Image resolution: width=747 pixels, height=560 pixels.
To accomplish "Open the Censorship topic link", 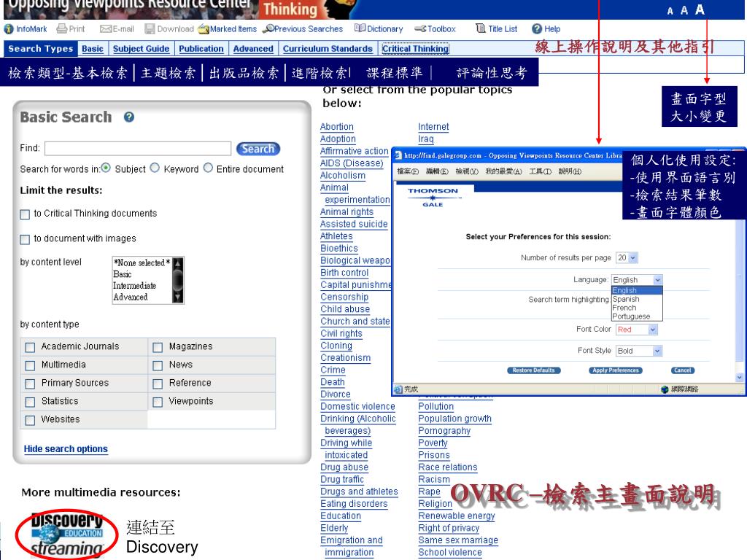I will click(344, 297).
